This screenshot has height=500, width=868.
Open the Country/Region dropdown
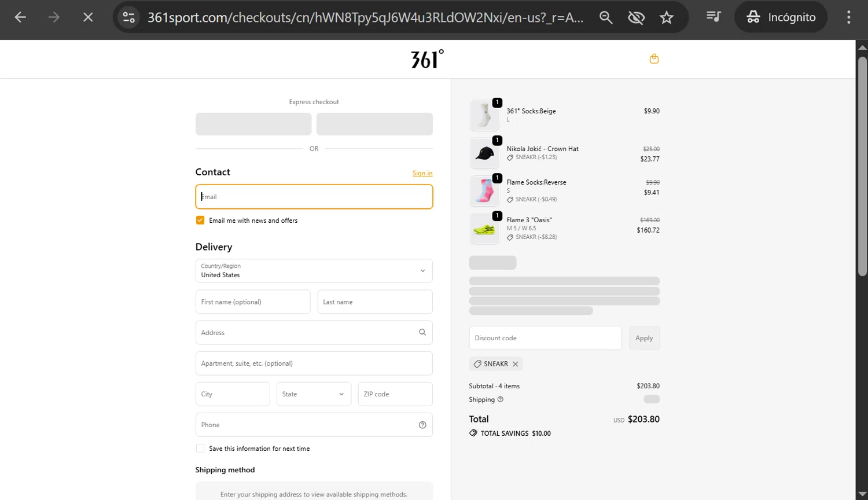pyautogui.click(x=314, y=271)
